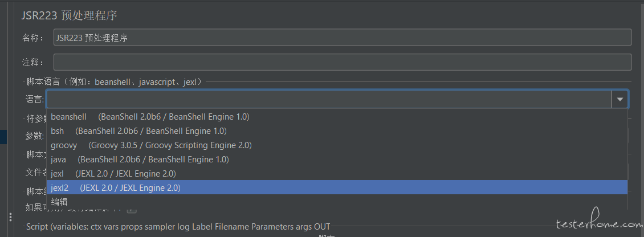This screenshot has width=644, height=237.
Task: Click inside the 语言 combo box field
Action: pos(329,99)
